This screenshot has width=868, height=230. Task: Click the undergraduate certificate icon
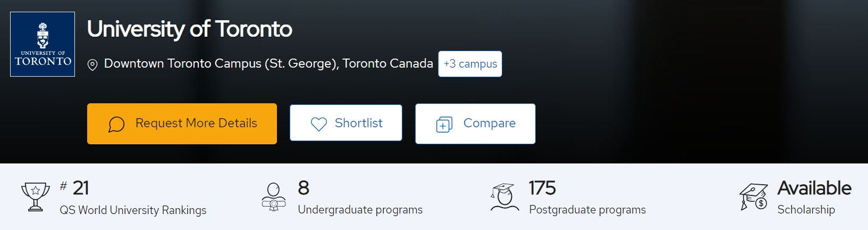pyautogui.click(x=274, y=197)
